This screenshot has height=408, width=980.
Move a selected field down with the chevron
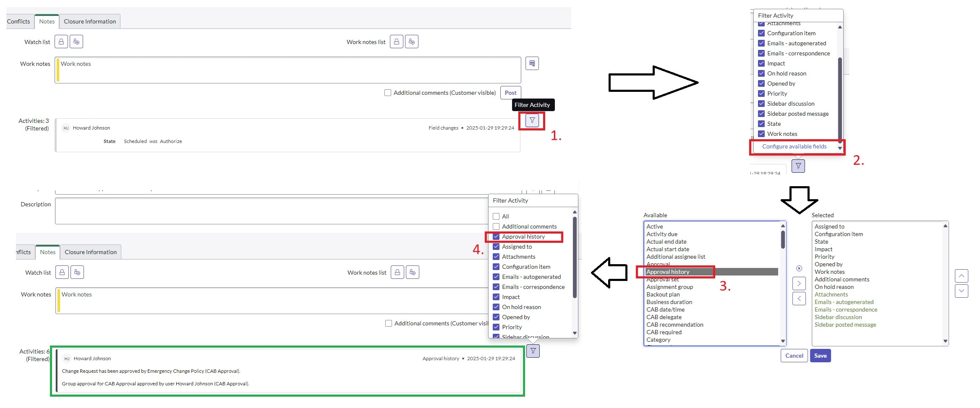pyautogui.click(x=962, y=291)
